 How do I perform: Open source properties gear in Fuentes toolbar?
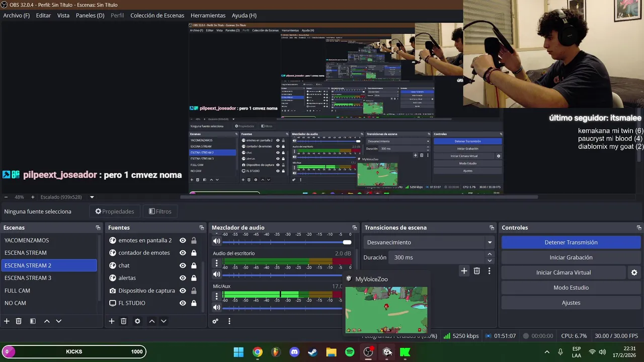coord(137,321)
